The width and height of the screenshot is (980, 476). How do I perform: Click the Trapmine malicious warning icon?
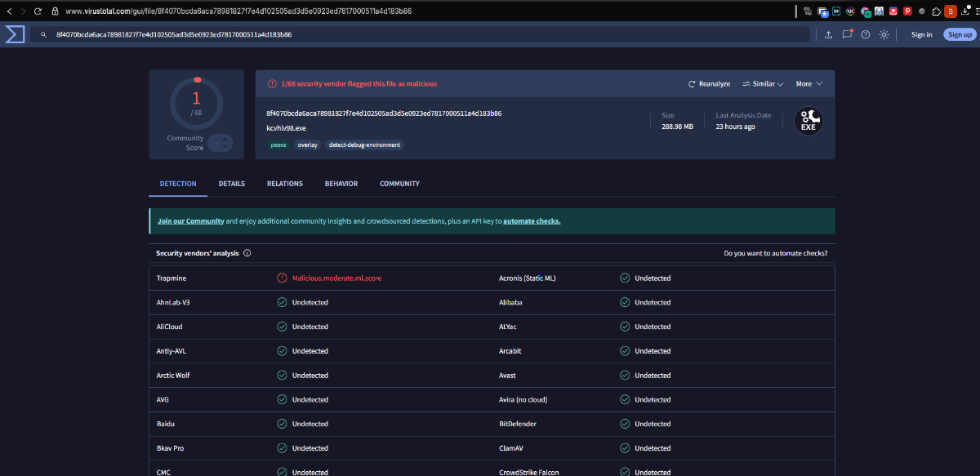pos(282,278)
